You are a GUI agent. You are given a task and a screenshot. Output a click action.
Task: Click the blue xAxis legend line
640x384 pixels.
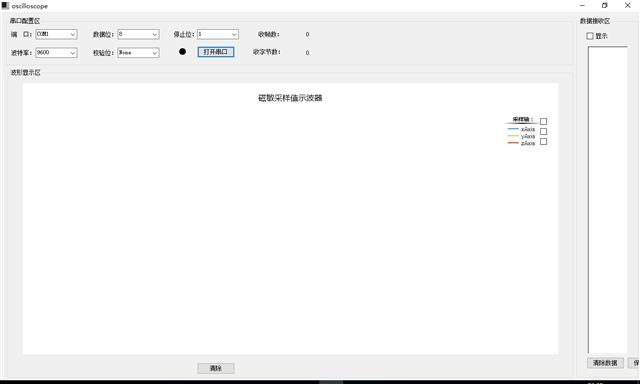coord(513,129)
